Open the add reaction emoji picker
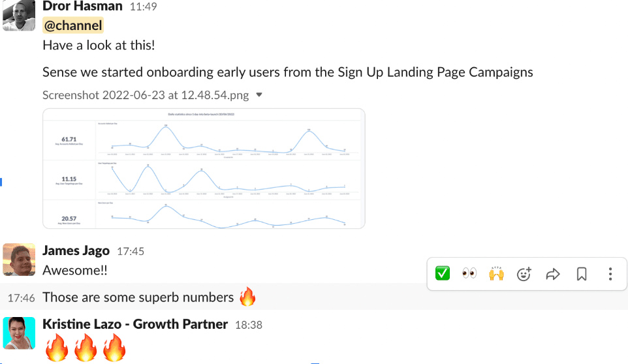This screenshot has width=628, height=364. (x=524, y=274)
